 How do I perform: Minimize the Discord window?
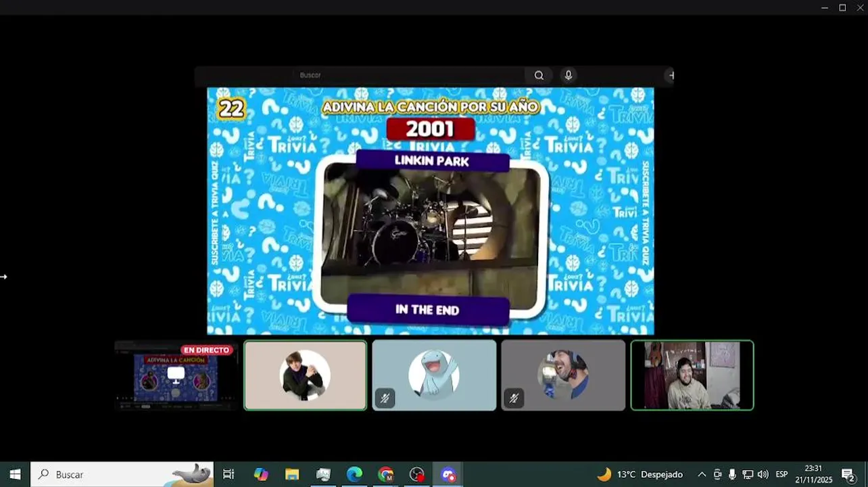[x=824, y=7]
